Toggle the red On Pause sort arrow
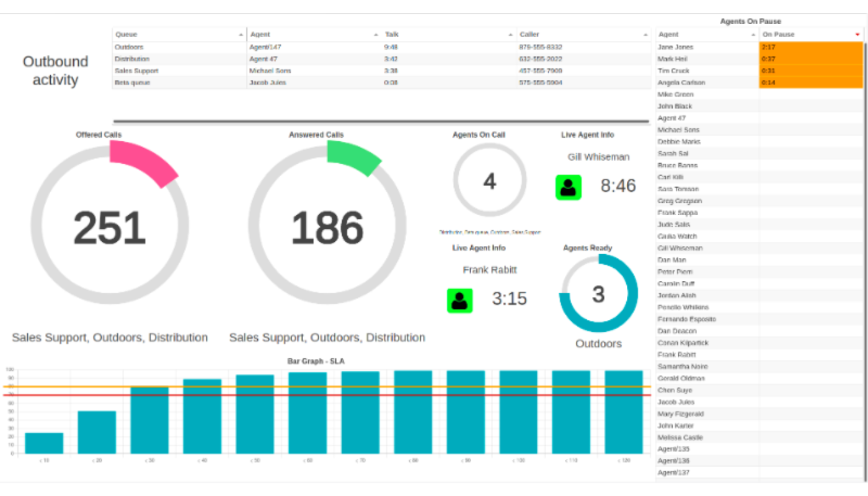 857,35
